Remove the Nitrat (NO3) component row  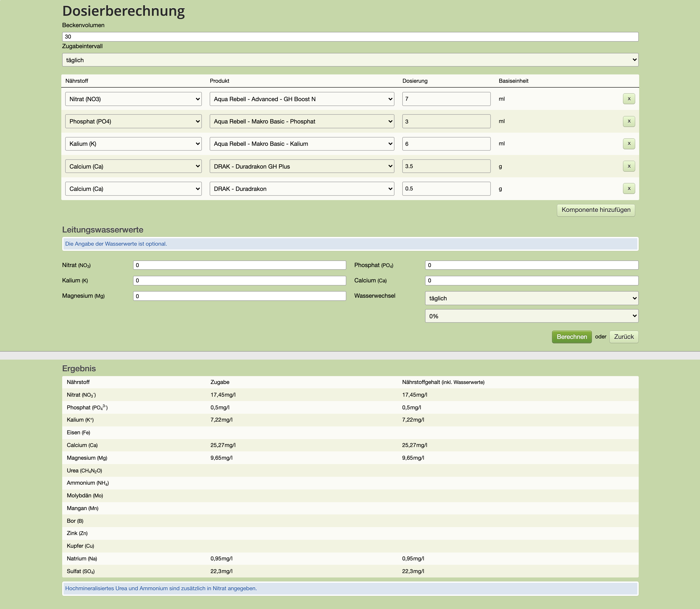click(629, 99)
